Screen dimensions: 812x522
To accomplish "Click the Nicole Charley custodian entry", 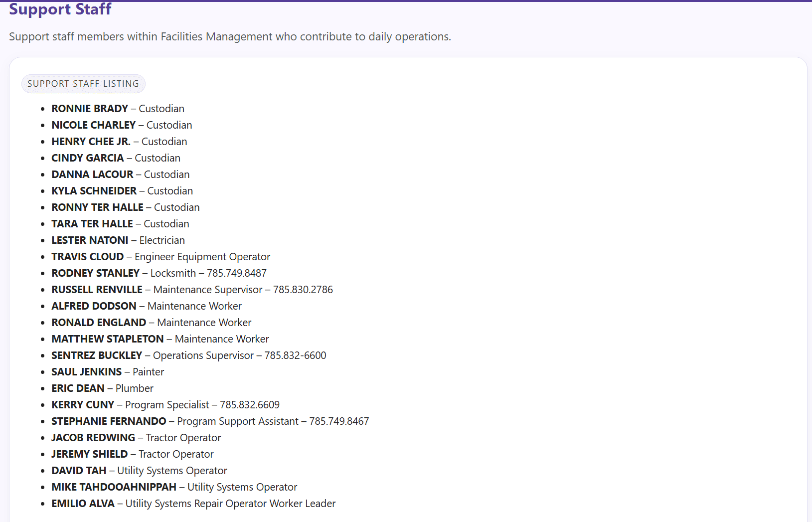I will pos(122,125).
